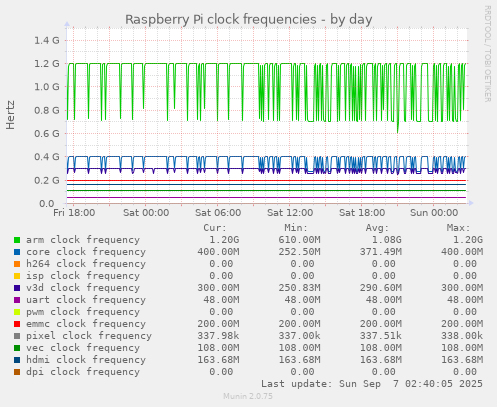Click the Sat 12:00 x-axis label
Image resolution: width=497 pixels, height=407 pixels.
[290, 213]
